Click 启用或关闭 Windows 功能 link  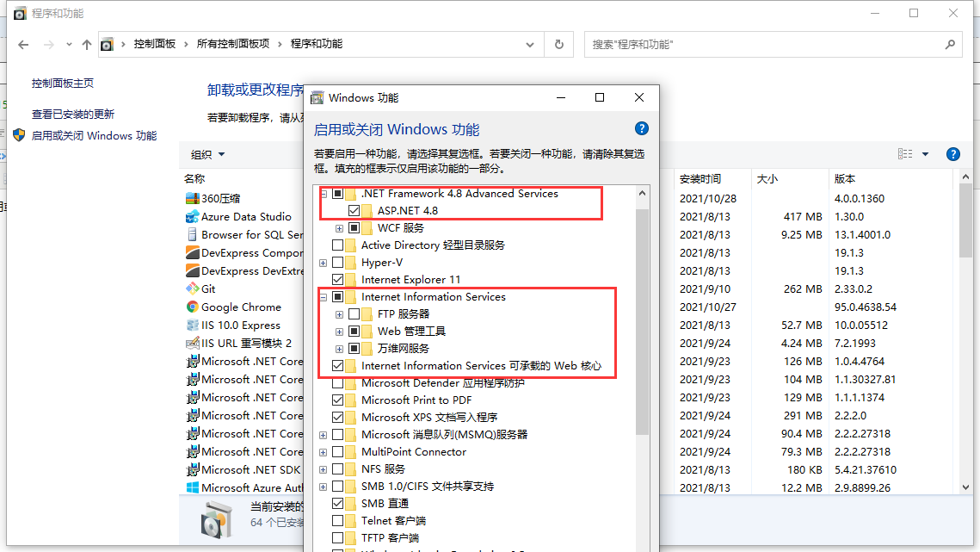tap(94, 135)
